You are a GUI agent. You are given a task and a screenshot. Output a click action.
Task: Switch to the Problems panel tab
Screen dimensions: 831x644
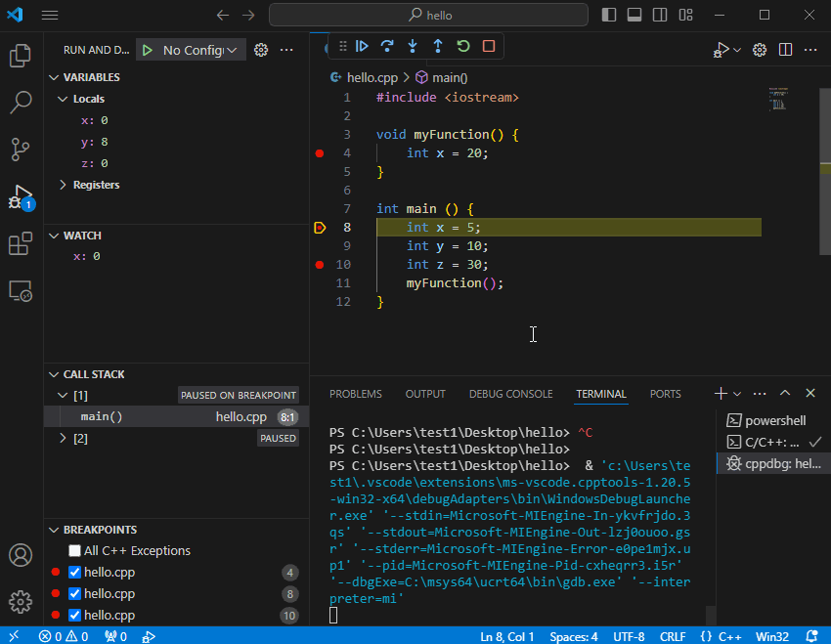coord(355,394)
